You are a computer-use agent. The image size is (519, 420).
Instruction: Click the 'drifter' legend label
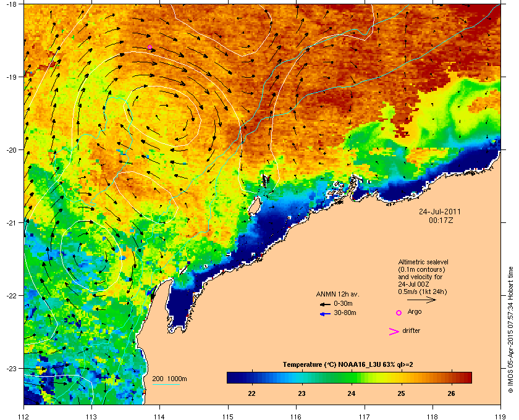click(411, 330)
